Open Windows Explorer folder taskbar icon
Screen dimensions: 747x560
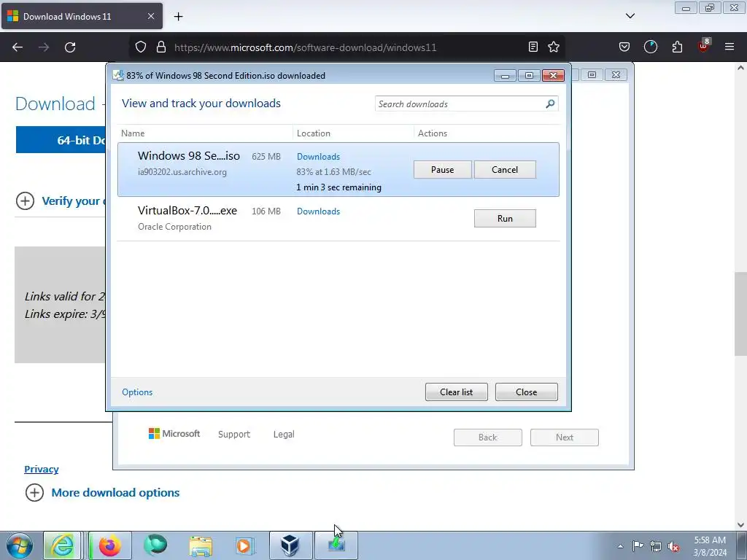coord(201,545)
